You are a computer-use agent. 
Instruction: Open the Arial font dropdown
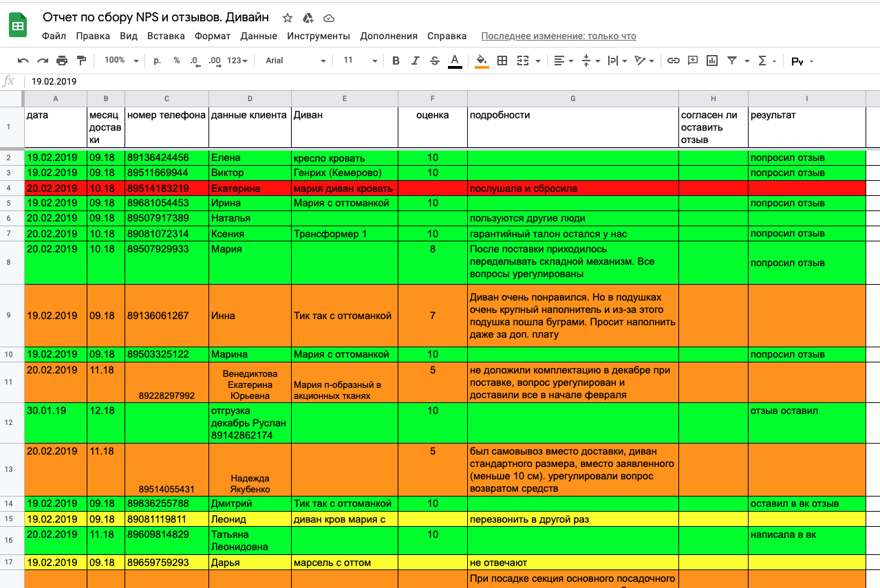296,61
